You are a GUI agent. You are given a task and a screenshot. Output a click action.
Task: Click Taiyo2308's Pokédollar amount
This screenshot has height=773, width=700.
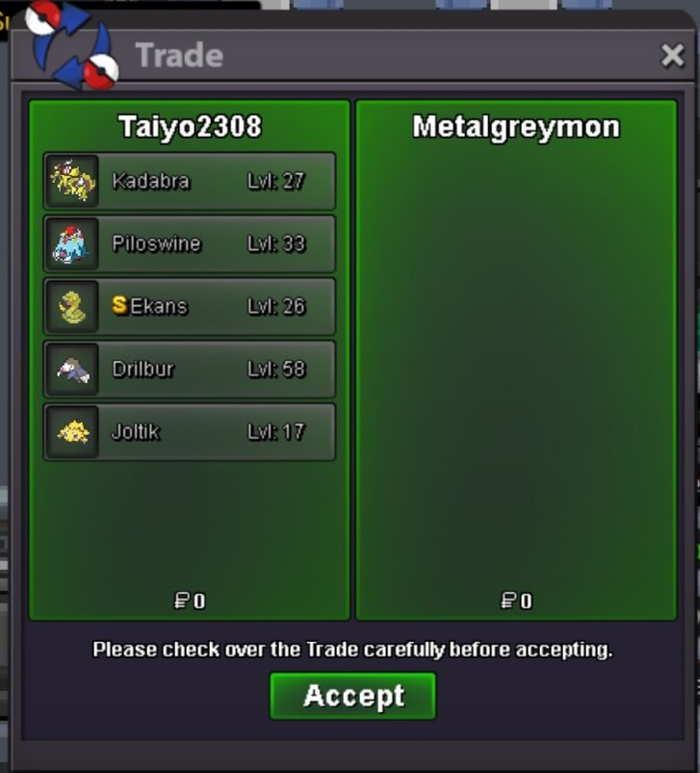coord(190,601)
